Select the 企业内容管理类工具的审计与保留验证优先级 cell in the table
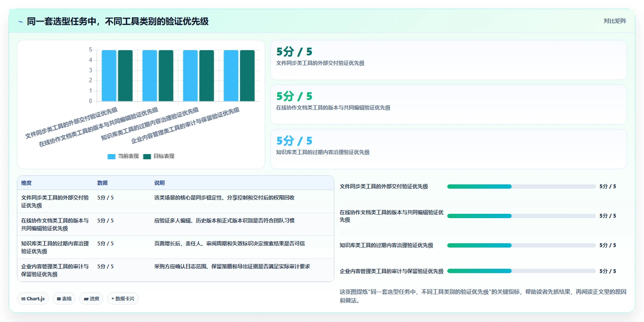This screenshot has height=322, width=644. click(x=55, y=270)
